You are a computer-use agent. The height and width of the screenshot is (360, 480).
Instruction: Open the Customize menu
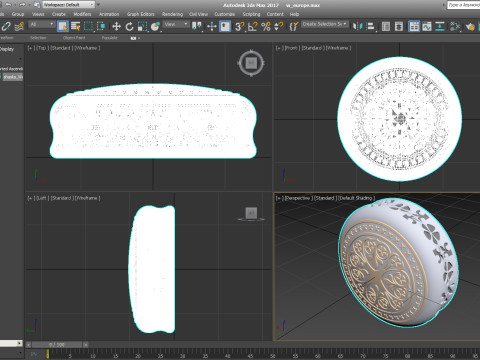coord(225,14)
